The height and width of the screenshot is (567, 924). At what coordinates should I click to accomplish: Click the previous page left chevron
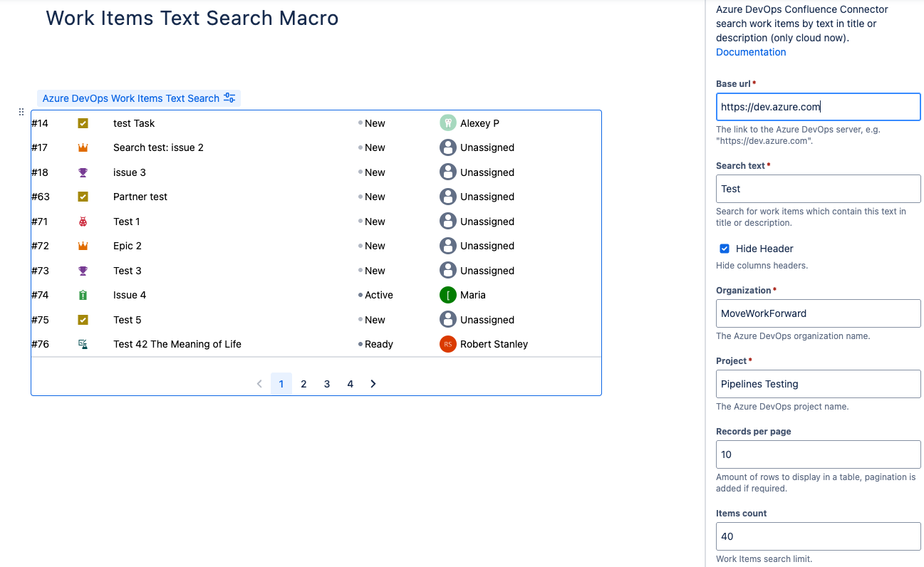pos(259,384)
